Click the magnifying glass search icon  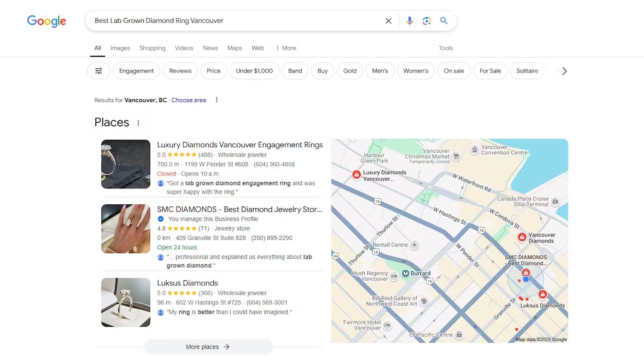click(x=444, y=21)
